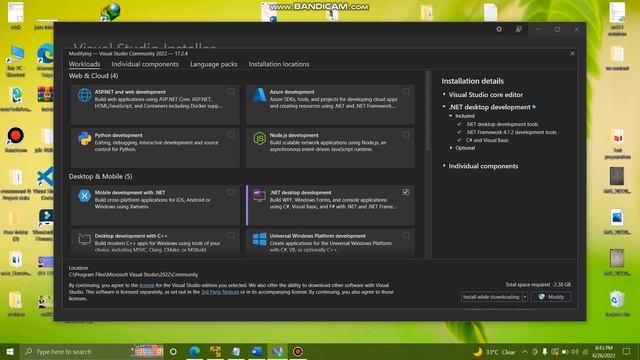Click Install while downloading button

click(491, 297)
